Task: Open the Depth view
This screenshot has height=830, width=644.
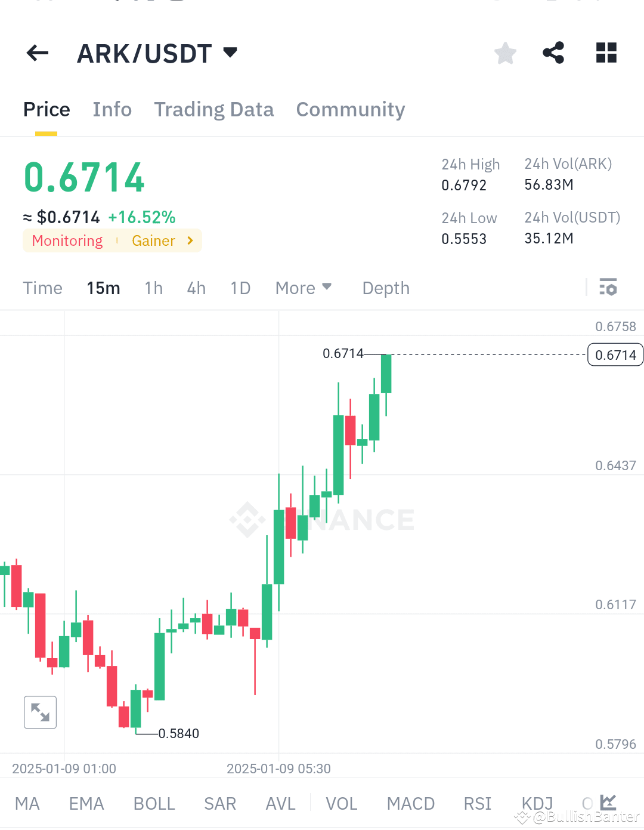Action: point(385,288)
